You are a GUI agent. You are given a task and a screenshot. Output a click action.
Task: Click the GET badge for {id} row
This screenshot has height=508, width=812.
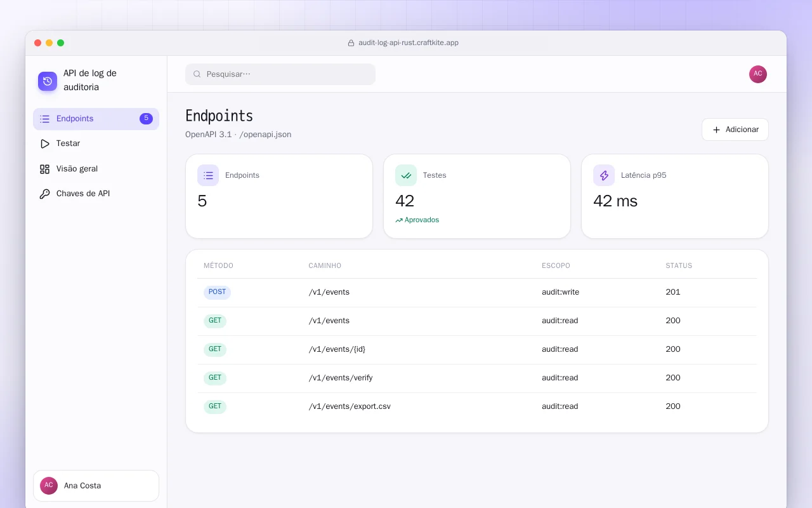tap(215, 349)
